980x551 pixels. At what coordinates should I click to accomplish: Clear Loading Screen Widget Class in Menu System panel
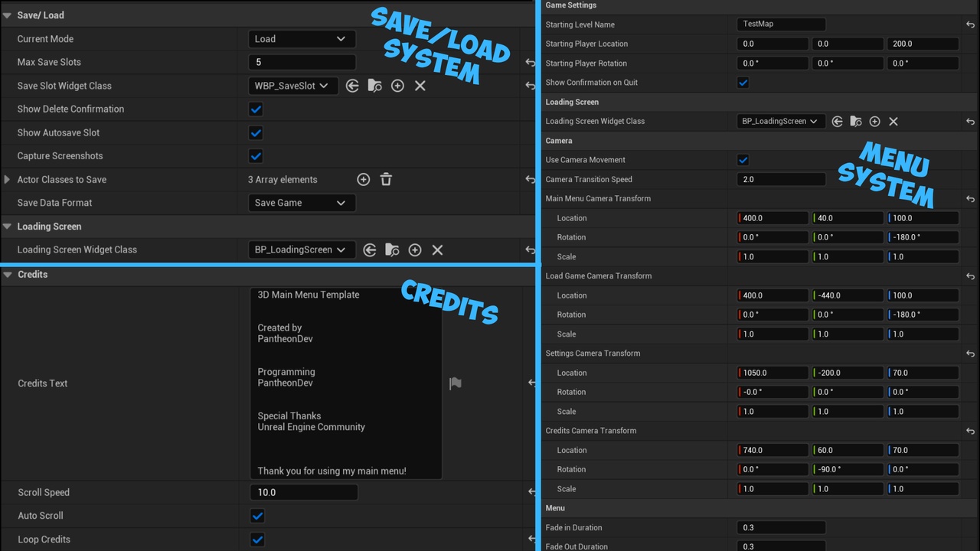pos(893,121)
